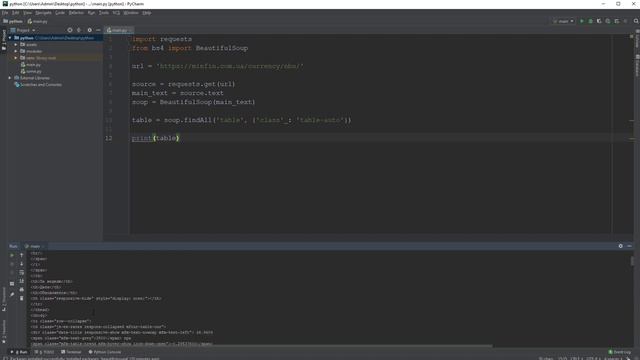Switch to the Terminal tool window tab

(71, 352)
